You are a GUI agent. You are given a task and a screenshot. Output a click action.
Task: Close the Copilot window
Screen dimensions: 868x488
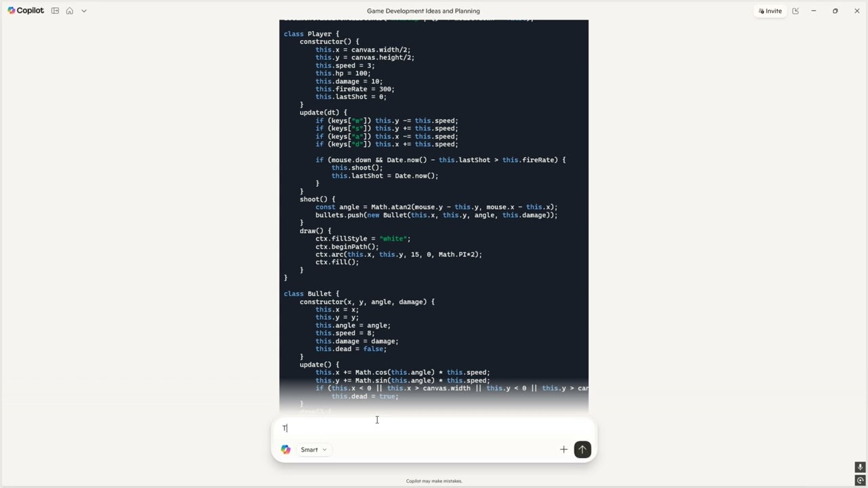pos(857,11)
